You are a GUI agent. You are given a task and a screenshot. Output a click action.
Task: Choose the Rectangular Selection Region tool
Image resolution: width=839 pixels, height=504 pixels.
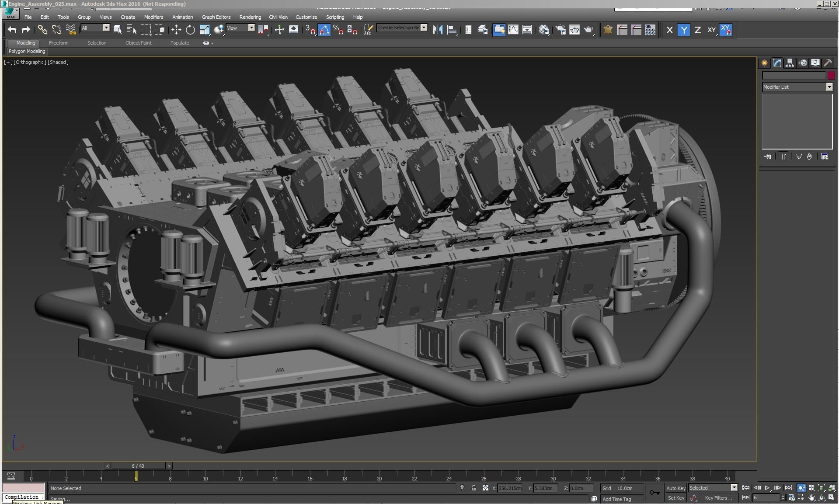[146, 30]
